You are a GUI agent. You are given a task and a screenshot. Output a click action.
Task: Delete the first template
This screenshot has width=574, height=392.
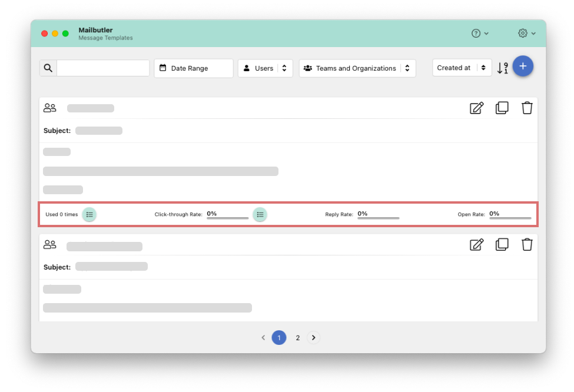[527, 108]
